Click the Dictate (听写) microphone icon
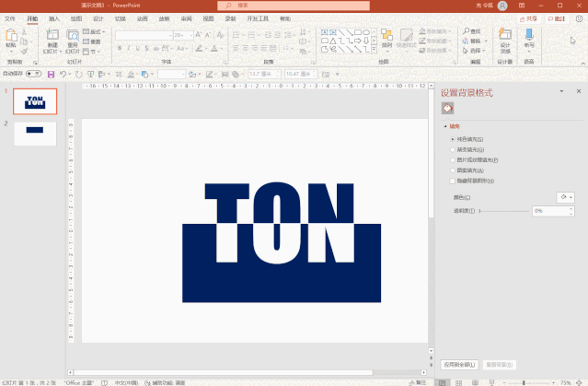 coord(529,34)
